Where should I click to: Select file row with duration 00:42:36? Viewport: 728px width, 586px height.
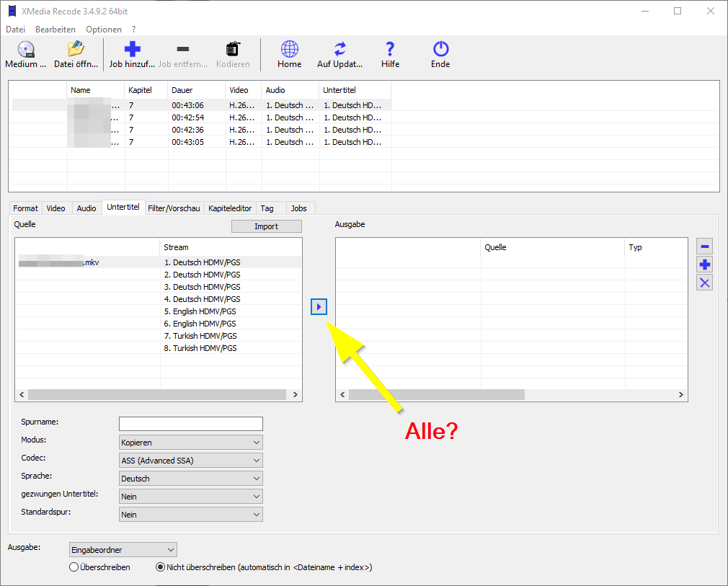point(202,130)
